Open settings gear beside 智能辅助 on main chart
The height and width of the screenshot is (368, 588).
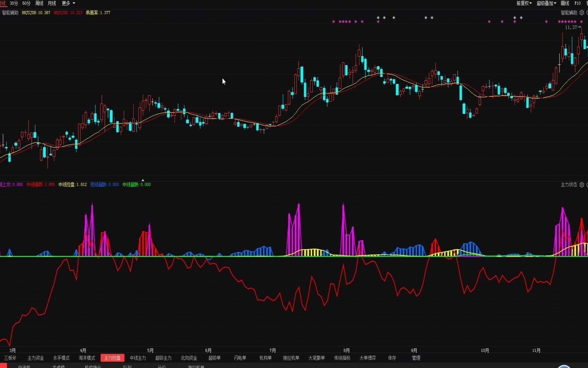coord(582,13)
